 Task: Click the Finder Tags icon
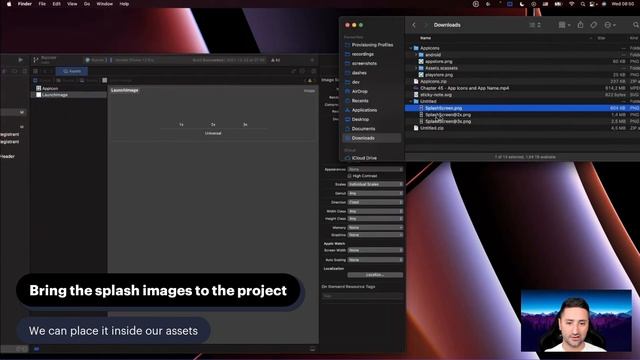click(594, 25)
